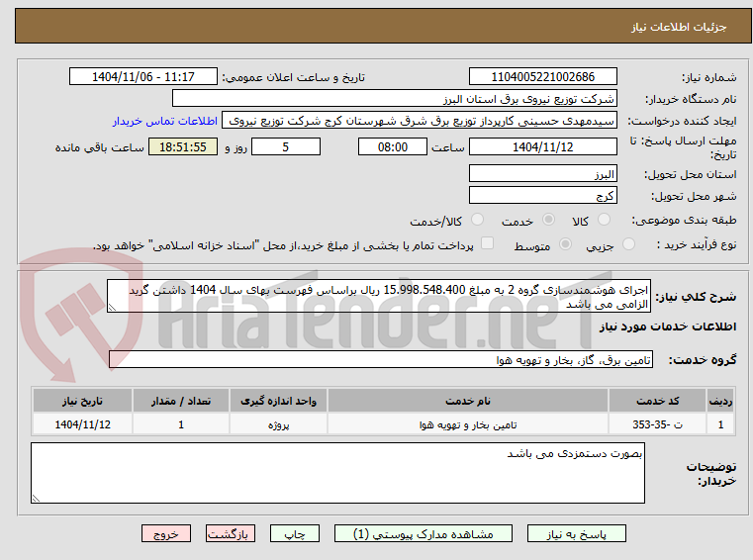Click the تاریخ نیاز column header
The height and width of the screenshot is (560, 753).
tap(82, 401)
